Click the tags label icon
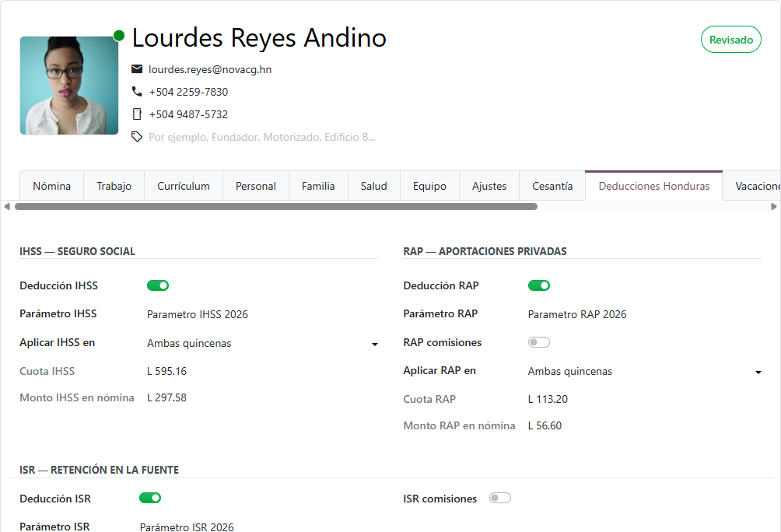781x532 pixels. 137,136
